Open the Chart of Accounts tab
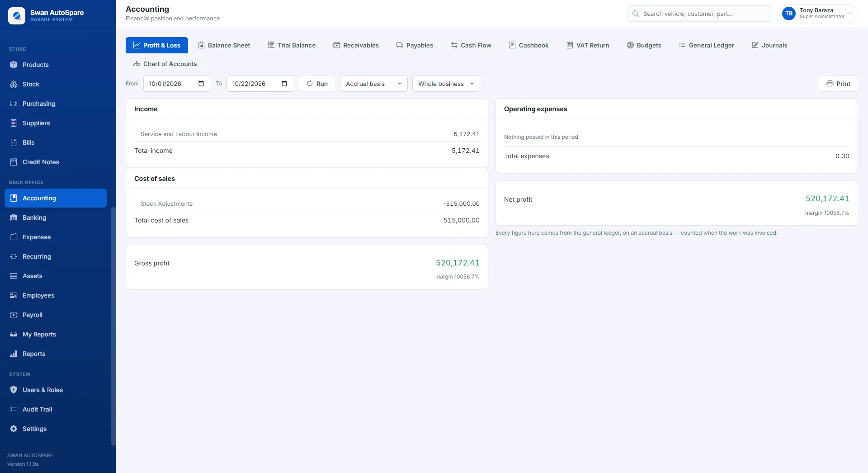Image resolution: width=868 pixels, height=473 pixels. click(165, 64)
